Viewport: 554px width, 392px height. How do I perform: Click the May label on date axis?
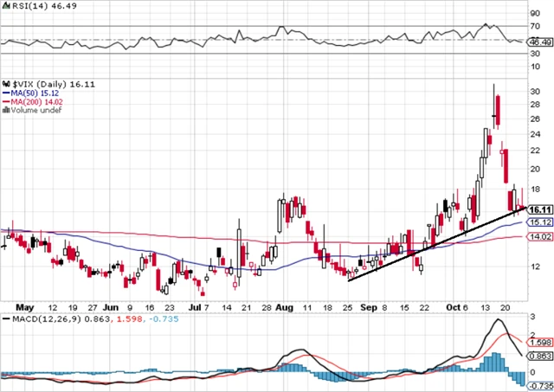(25, 307)
